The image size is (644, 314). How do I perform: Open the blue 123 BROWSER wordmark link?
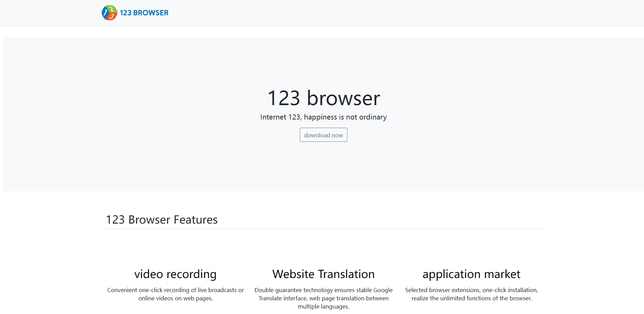pyautogui.click(x=144, y=13)
